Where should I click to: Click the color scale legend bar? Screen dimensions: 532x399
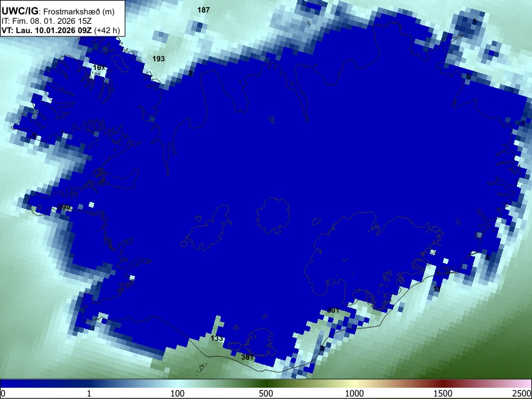(x=266, y=384)
